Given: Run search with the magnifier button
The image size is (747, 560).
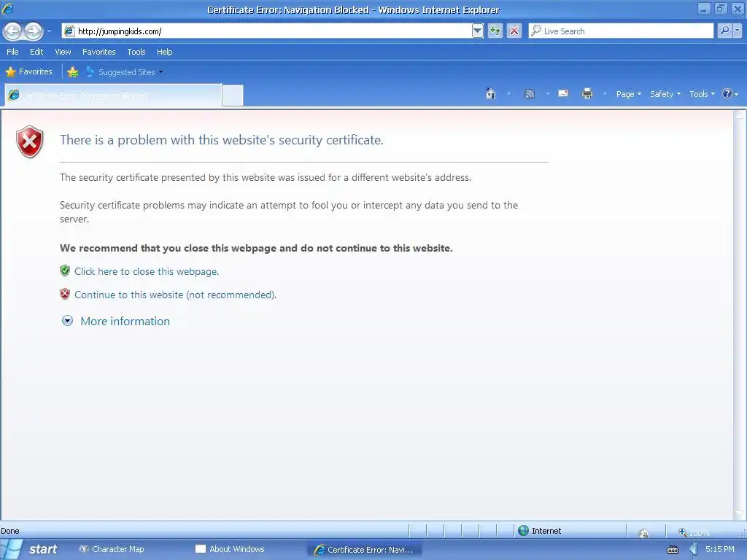Looking at the screenshot, I should 724,31.
